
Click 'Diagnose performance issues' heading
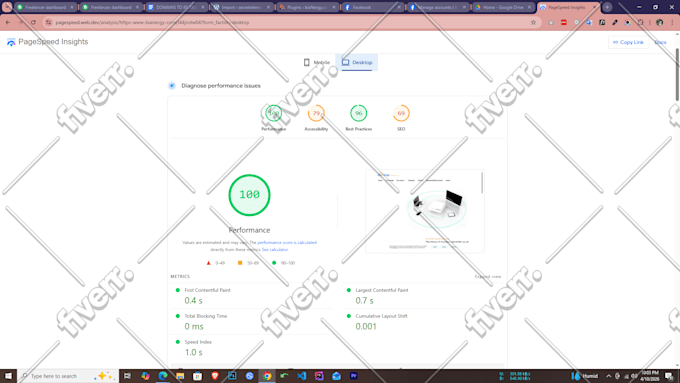pos(221,85)
